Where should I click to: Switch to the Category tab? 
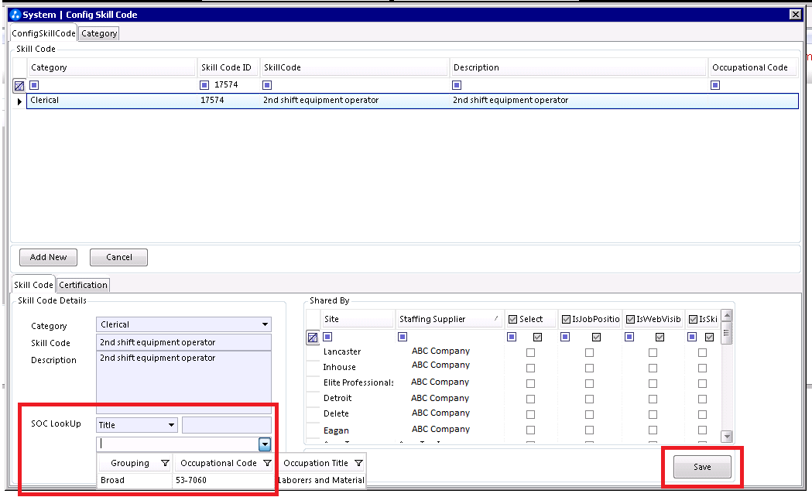click(x=99, y=33)
